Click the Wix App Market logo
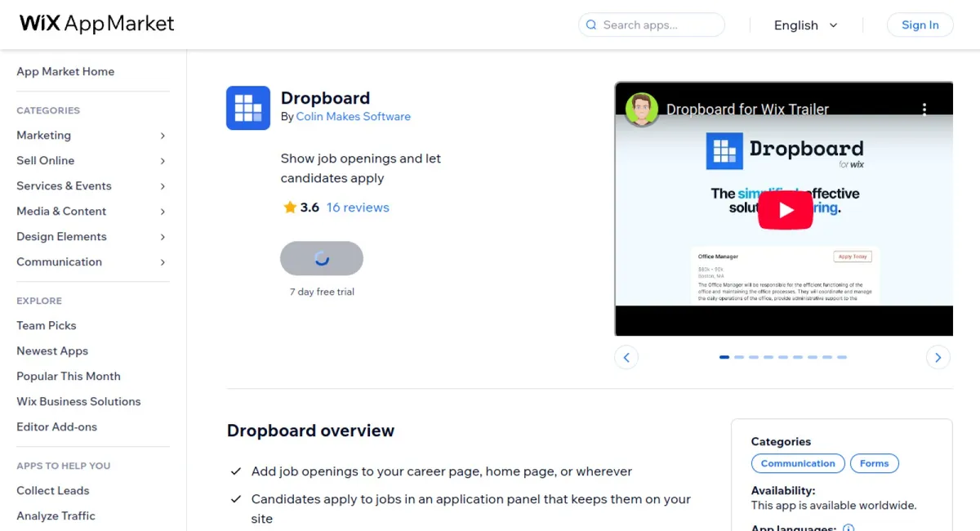This screenshot has height=531, width=980. (x=97, y=24)
